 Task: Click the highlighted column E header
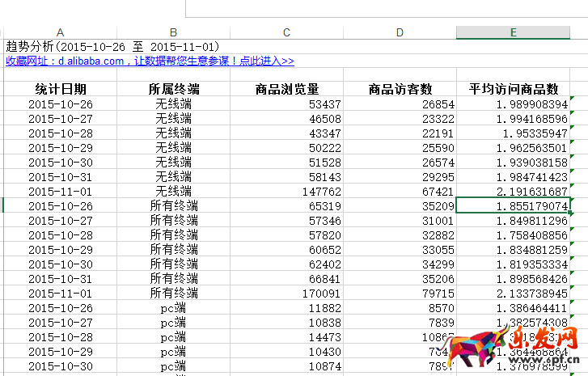click(x=513, y=32)
